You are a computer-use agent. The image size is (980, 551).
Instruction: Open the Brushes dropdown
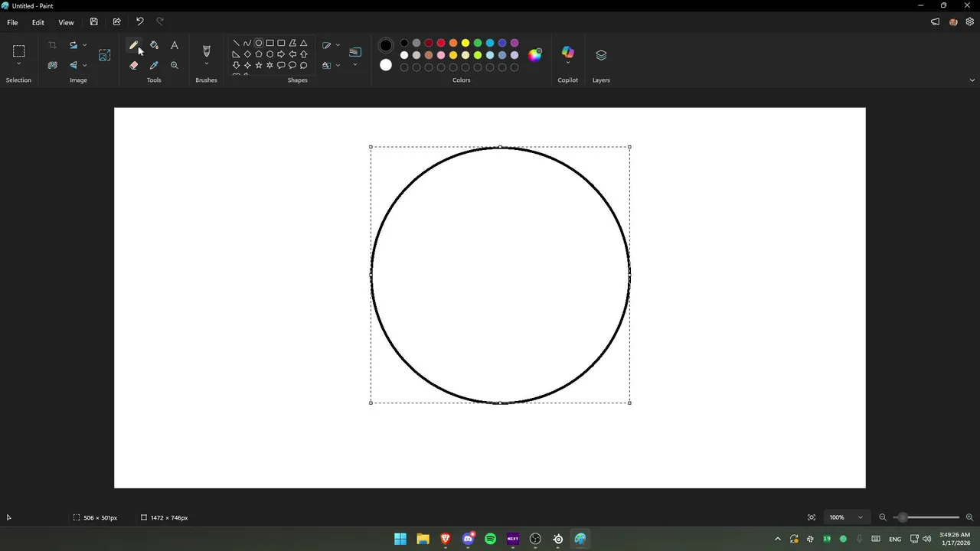(x=206, y=64)
